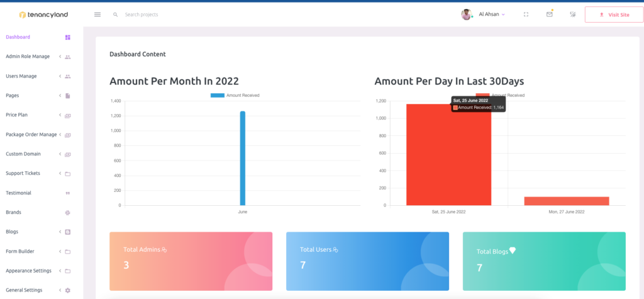The height and width of the screenshot is (299, 644).
Task: Open Admin Role Manage menu
Action: click(x=28, y=57)
